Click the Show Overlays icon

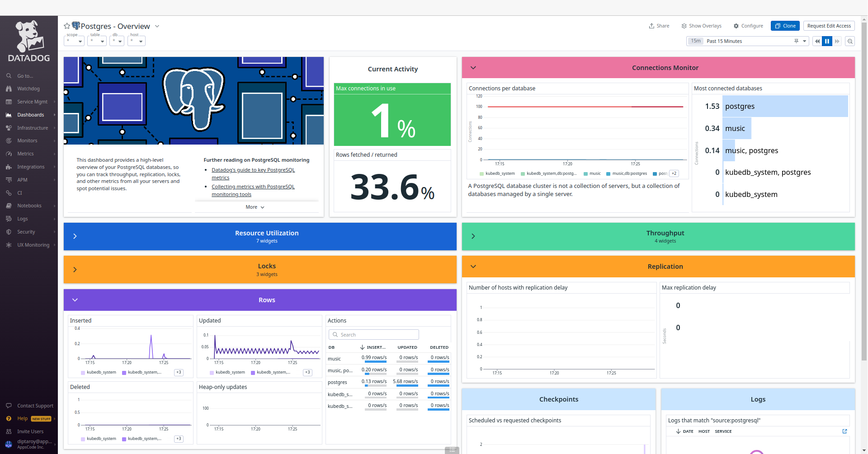[684, 26]
